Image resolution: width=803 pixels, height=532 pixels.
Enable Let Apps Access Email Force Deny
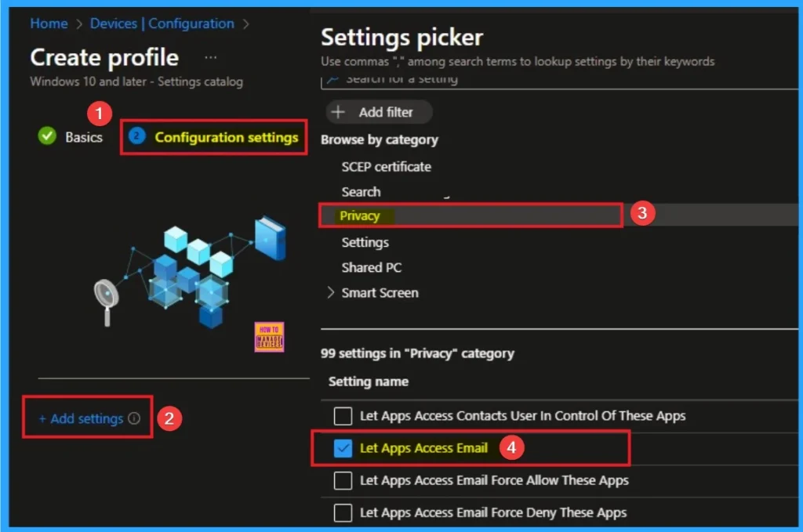343,512
